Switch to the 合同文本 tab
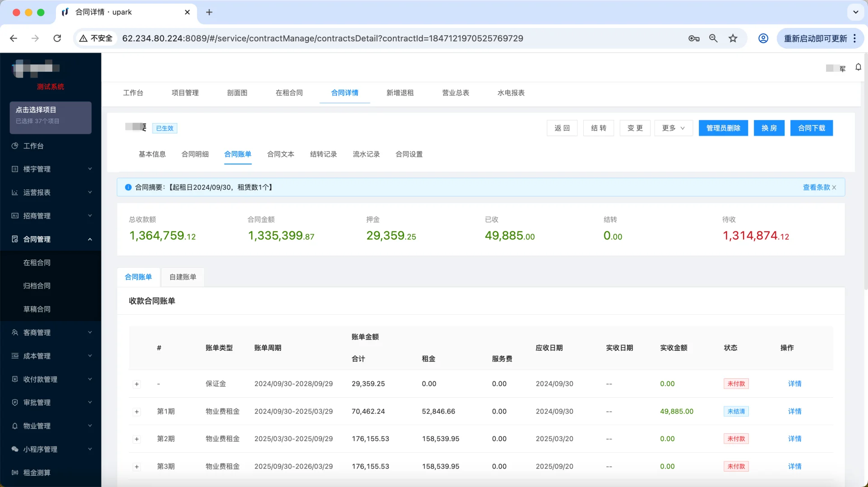Viewport: 868px width, 487px height. 280,154
